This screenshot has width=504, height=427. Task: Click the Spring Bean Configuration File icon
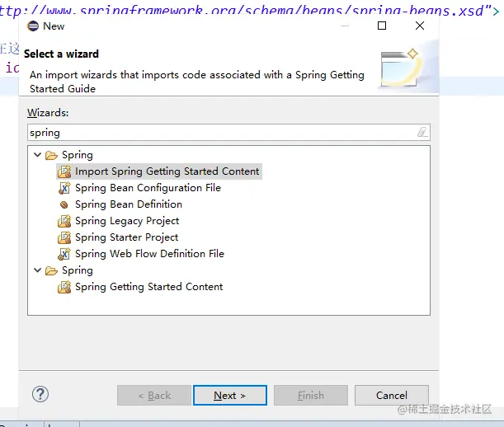[x=64, y=188]
